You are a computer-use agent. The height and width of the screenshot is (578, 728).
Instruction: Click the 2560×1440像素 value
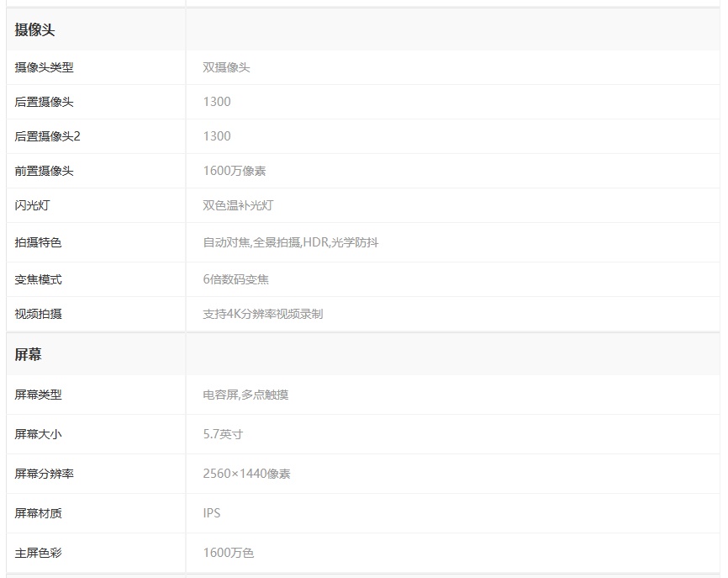[x=246, y=474]
